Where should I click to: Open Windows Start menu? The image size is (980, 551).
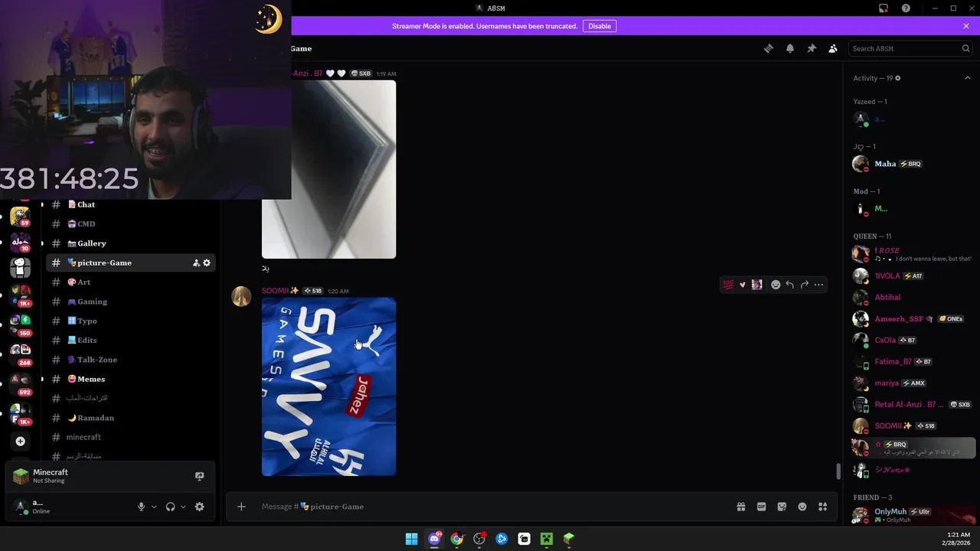click(x=412, y=539)
